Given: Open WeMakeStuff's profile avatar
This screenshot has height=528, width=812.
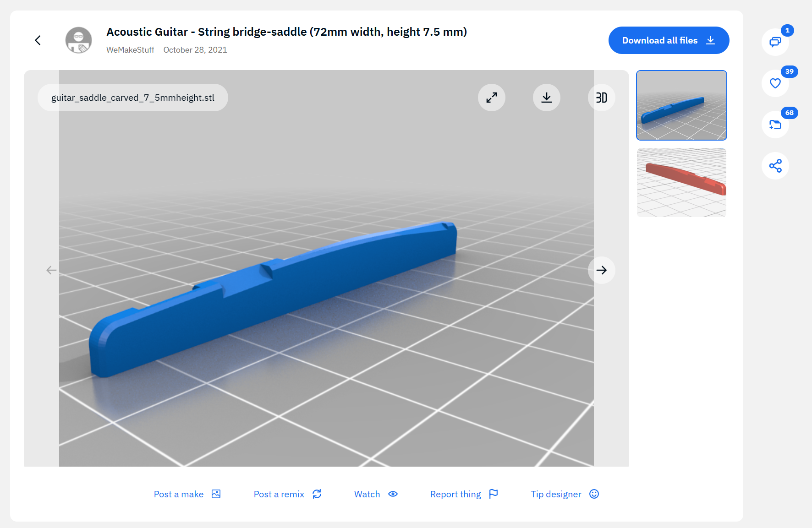Looking at the screenshot, I should 78,40.
